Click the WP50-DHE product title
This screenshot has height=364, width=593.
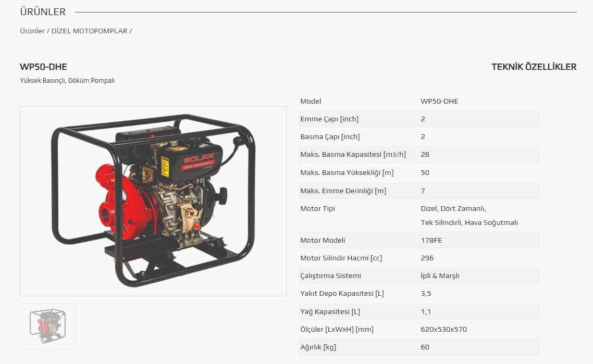click(43, 67)
